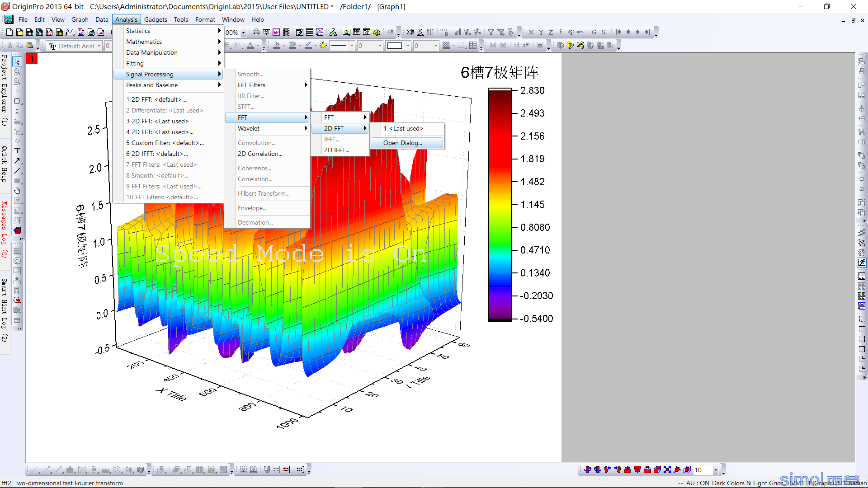Image resolution: width=868 pixels, height=488 pixels.
Task: Choose 2D IFFT... menu entry
Action: pyautogui.click(x=340, y=150)
